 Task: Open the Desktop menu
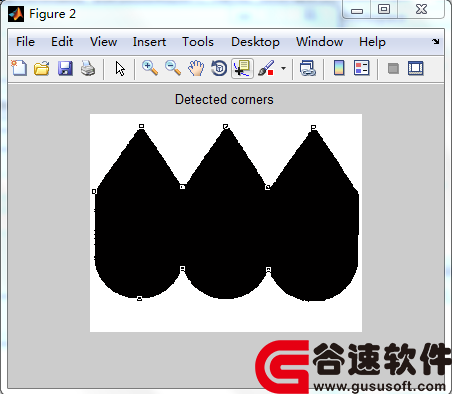255,42
